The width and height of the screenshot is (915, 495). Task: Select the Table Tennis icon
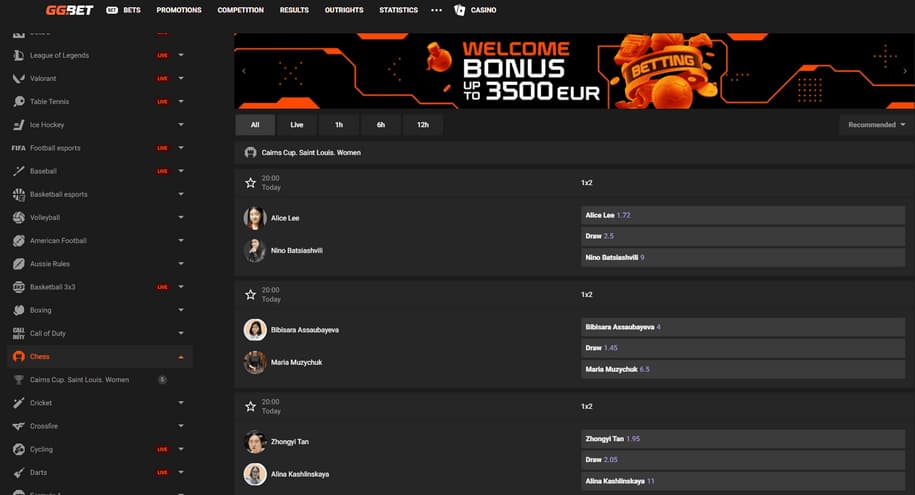point(19,102)
